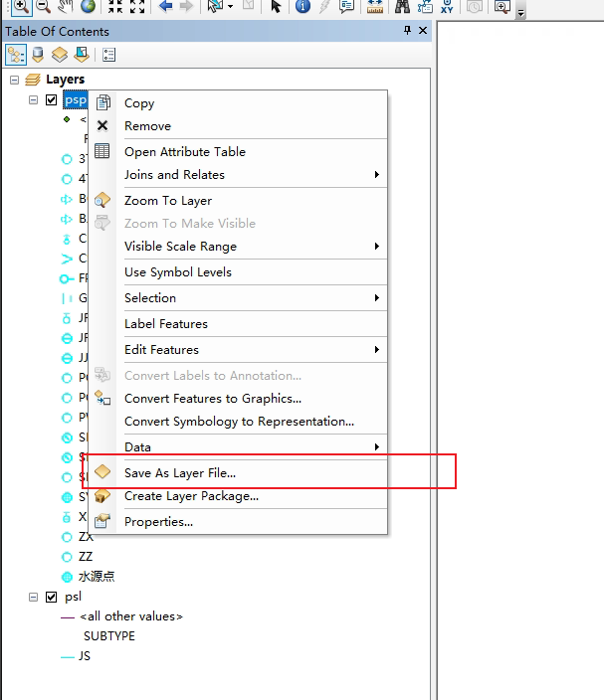604x700 pixels.
Task: Open the Go To XY tool
Action: click(447, 6)
